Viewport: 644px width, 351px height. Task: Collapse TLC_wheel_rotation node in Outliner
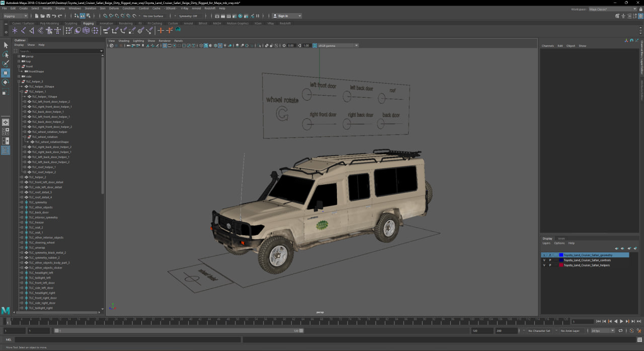25,137
